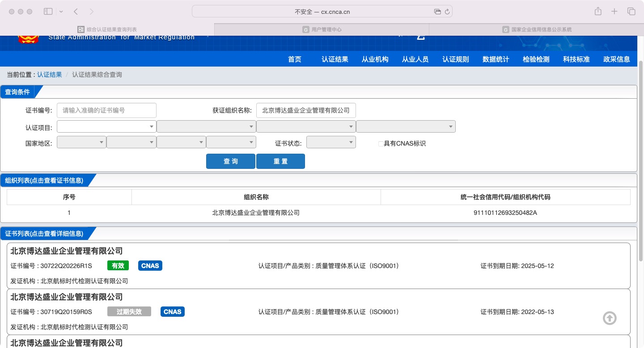The image size is (644, 348).
Task: Expand the second 国家地区 dropdown
Action: [x=131, y=143]
